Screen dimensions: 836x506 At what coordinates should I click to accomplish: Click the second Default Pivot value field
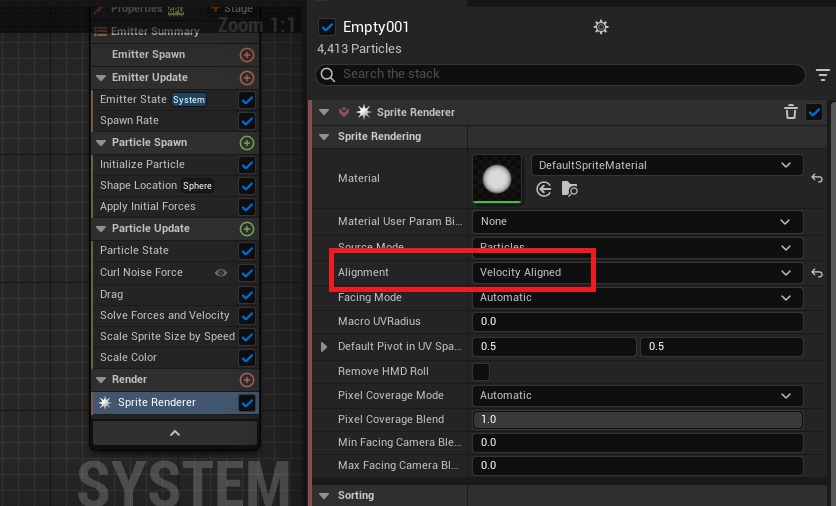pos(722,347)
